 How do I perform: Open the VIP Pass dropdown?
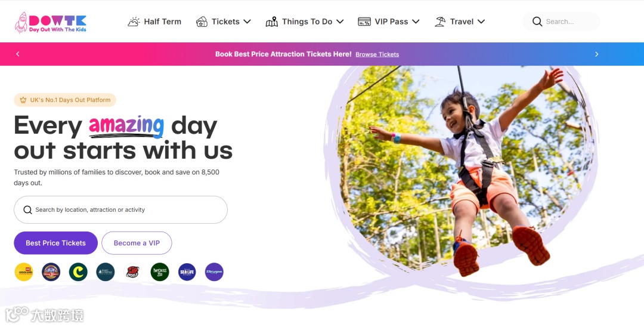389,21
